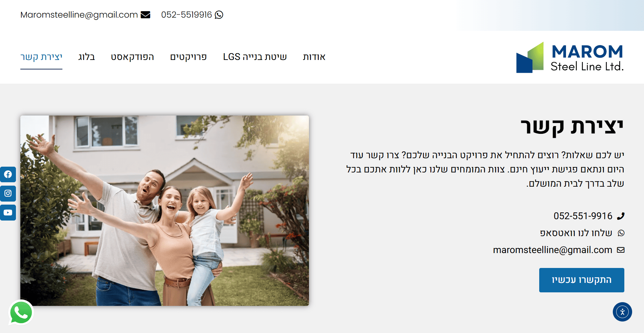Click the envelope icon beside maromsteelline@gmail.com
The width and height of the screenshot is (644, 333).
[x=621, y=250]
